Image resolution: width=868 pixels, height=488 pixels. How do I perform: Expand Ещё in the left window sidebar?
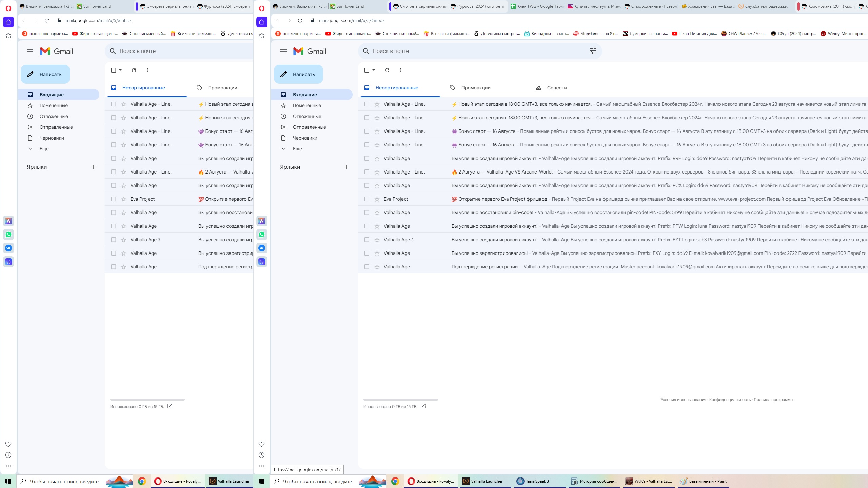pos(44,149)
